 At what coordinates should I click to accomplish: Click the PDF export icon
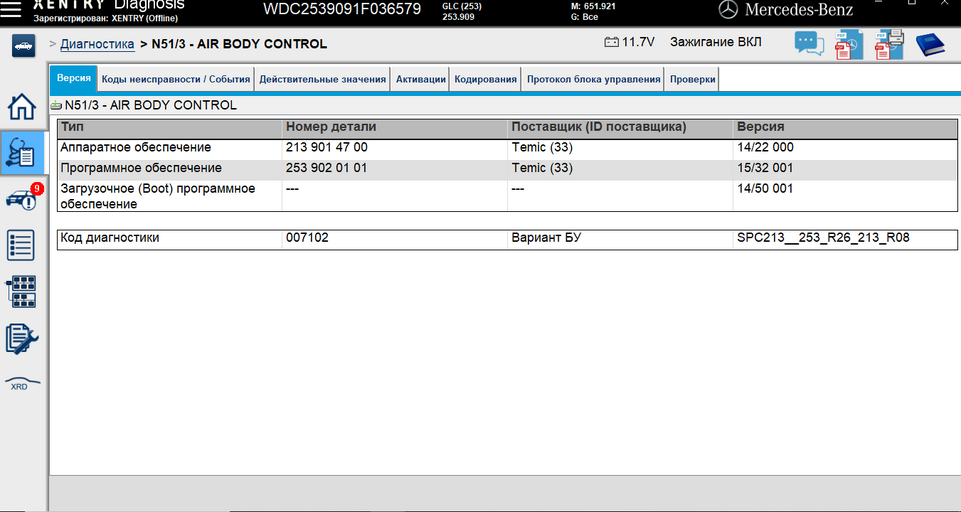[x=849, y=45]
